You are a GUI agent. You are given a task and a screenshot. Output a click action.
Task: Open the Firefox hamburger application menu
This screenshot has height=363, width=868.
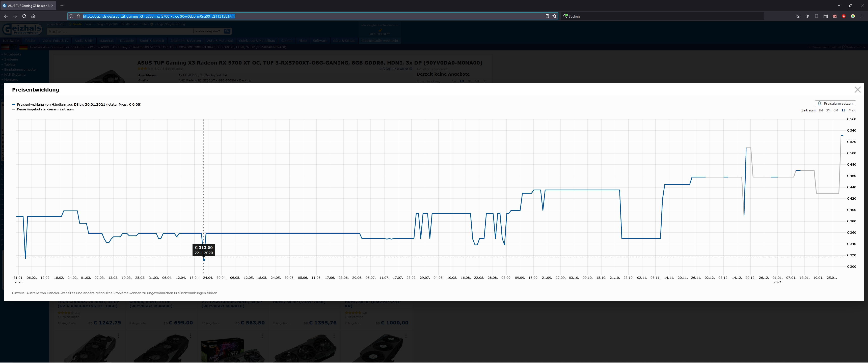pyautogui.click(x=862, y=16)
